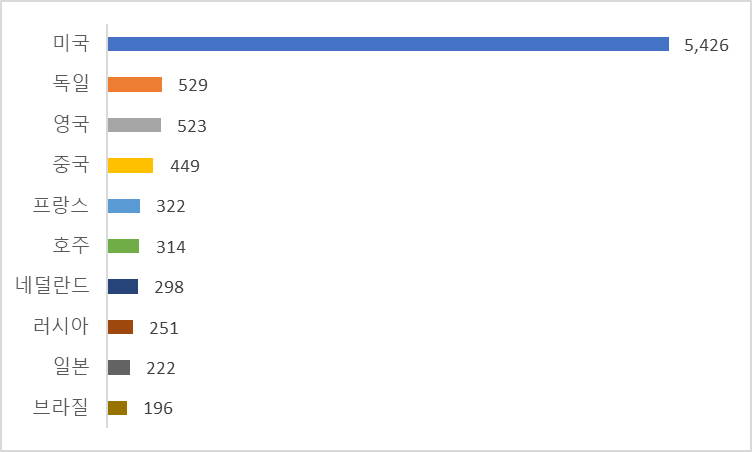Image resolution: width=752 pixels, height=452 pixels.
Task: Click the light blue 프랑스 bar
Action: [x=123, y=206]
